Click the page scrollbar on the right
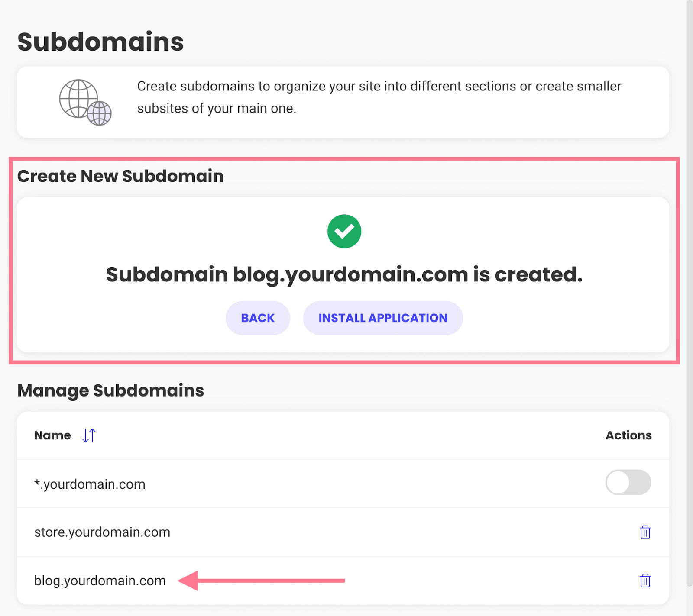Viewport: 693px width, 616px height. point(689,293)
